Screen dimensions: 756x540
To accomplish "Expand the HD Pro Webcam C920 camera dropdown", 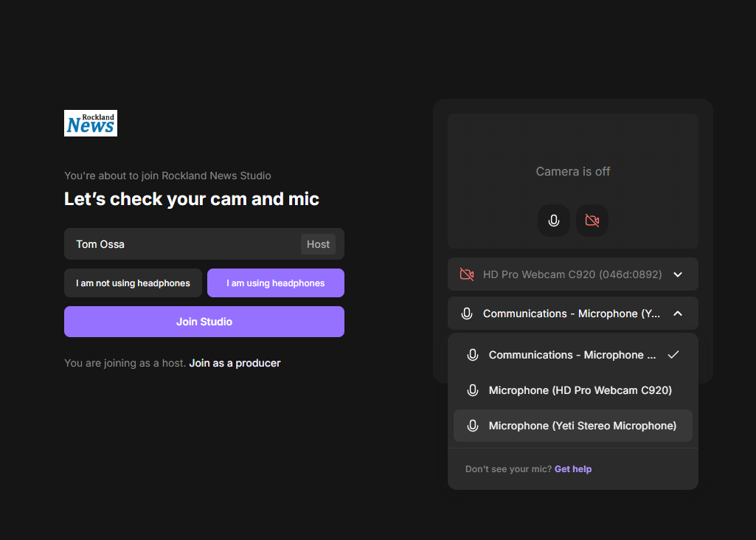I will tap(572, 274).
